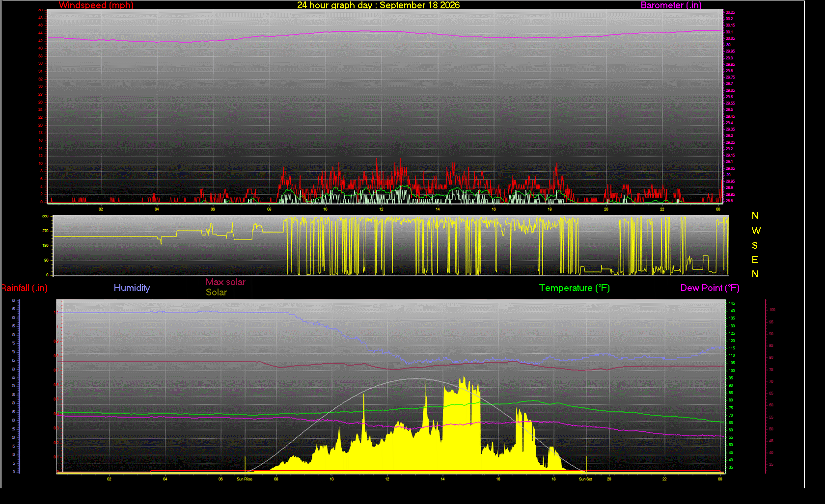Click hour 12 label under solar graph
The image size is (825, 504).
pyautogui.click(x=387, y=479)
